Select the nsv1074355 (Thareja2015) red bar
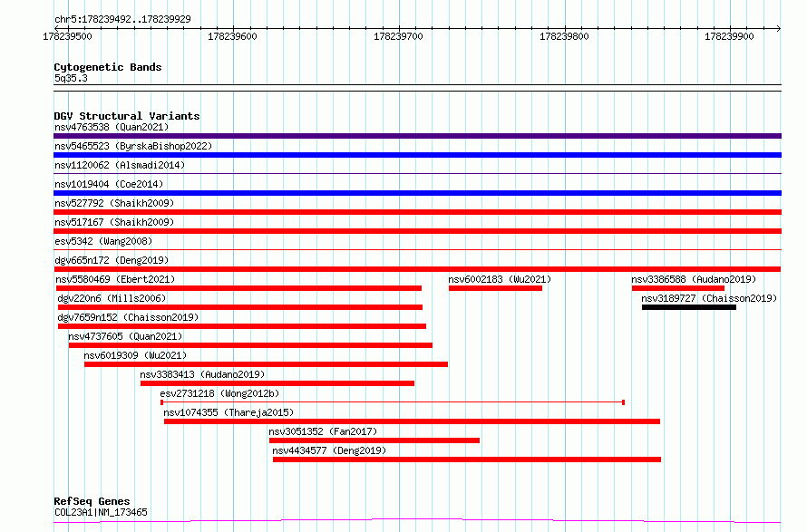Screen dimensions: 807x532 412,421
